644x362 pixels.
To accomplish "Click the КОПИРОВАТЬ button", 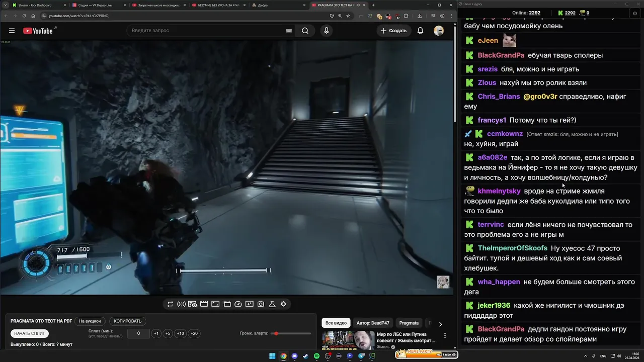I will click(128, 321).
